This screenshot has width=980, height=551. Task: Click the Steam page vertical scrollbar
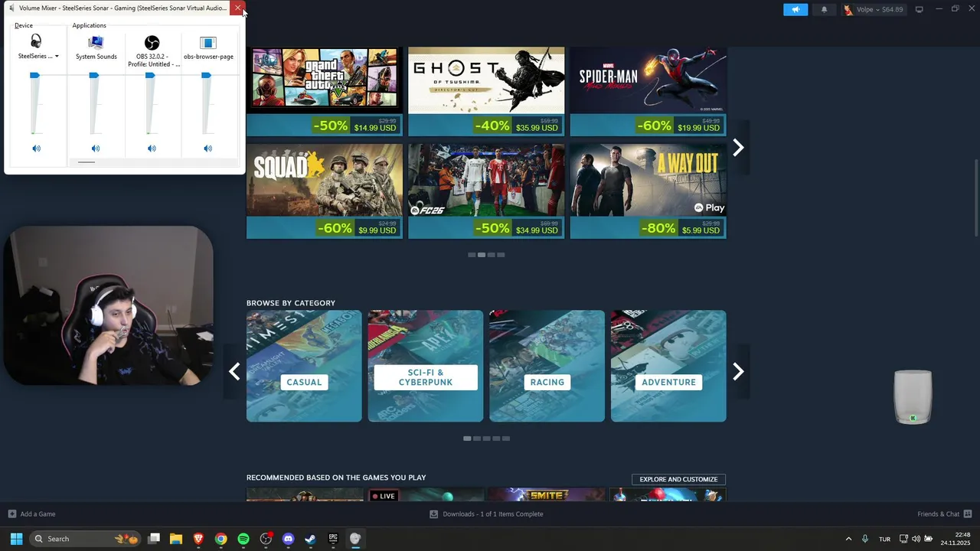pos(976,199)
